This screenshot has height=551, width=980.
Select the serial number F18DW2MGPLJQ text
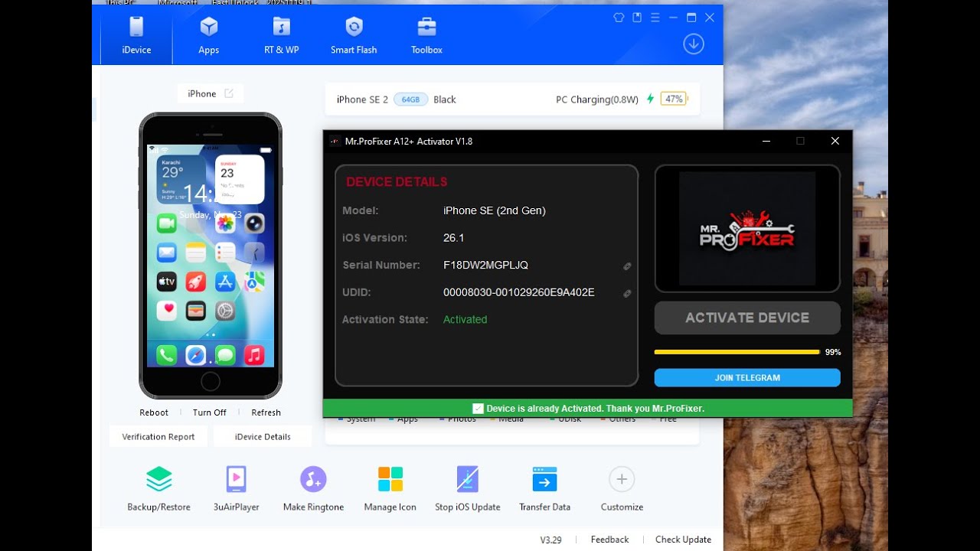click(485, 265)
